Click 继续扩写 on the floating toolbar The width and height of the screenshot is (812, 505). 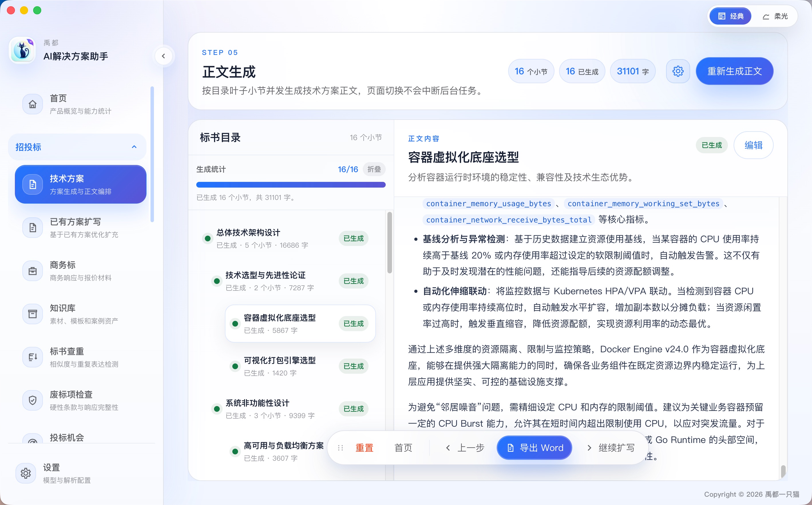pyautogui.click(x=611, y=448)
